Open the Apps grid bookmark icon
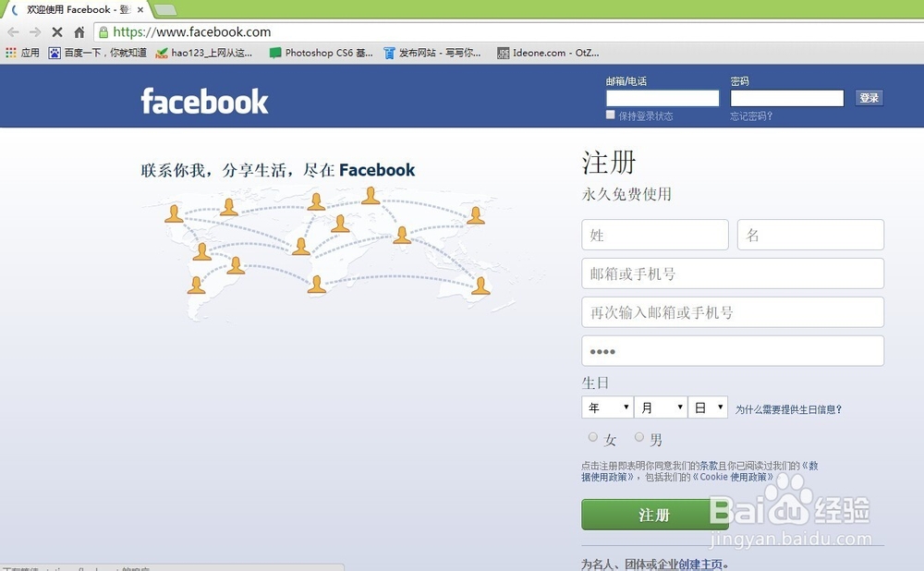The image size is (924, 571). coord(10,53)
